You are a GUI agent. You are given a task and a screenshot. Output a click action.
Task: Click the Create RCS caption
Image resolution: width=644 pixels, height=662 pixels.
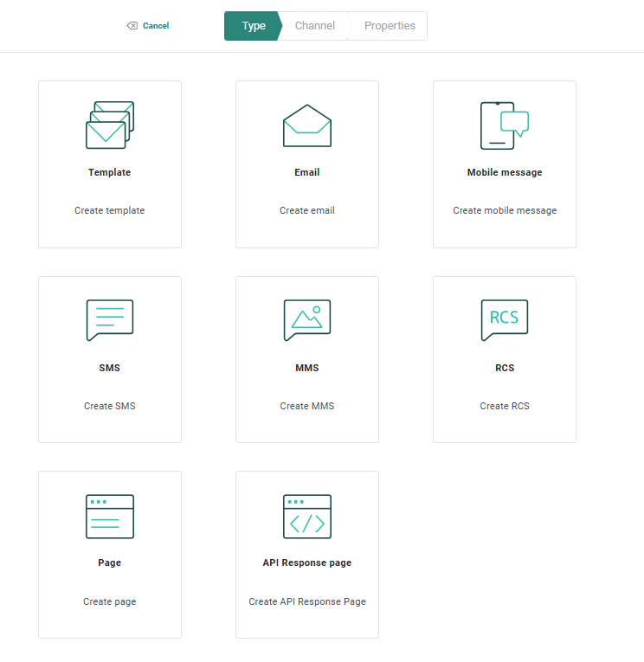coord(505,406)
